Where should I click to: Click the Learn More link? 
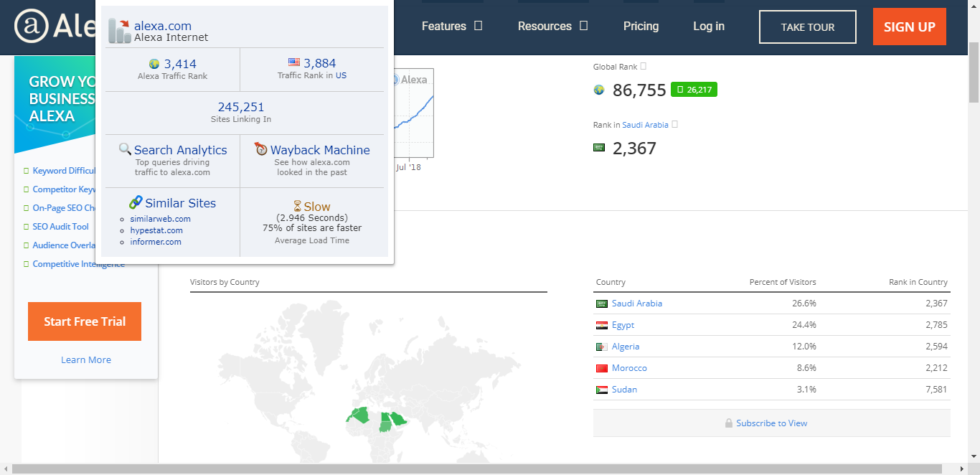tap(86, 360)
